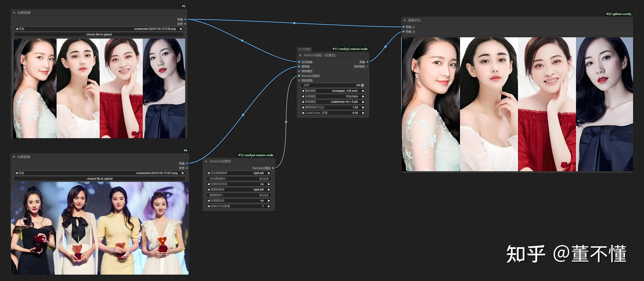This screenshot has width=644, height=281.
Task: Toggle 检测目标性别 value with right arrow
Action: tap(269, 184)
